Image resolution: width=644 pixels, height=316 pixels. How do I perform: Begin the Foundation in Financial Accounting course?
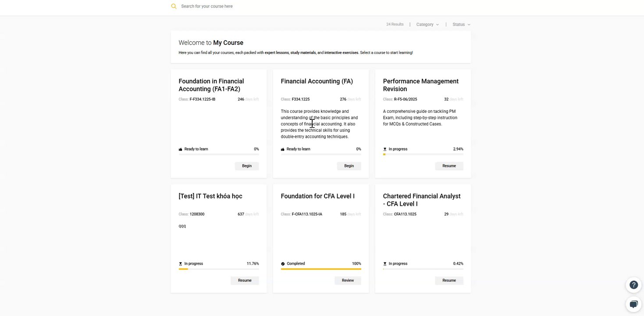[x=247, y=166]
